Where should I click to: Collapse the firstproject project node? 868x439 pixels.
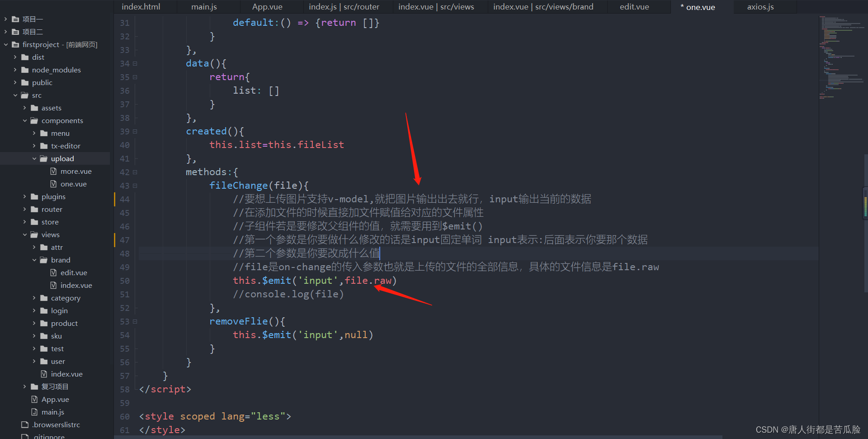click(x=5, y=44)
